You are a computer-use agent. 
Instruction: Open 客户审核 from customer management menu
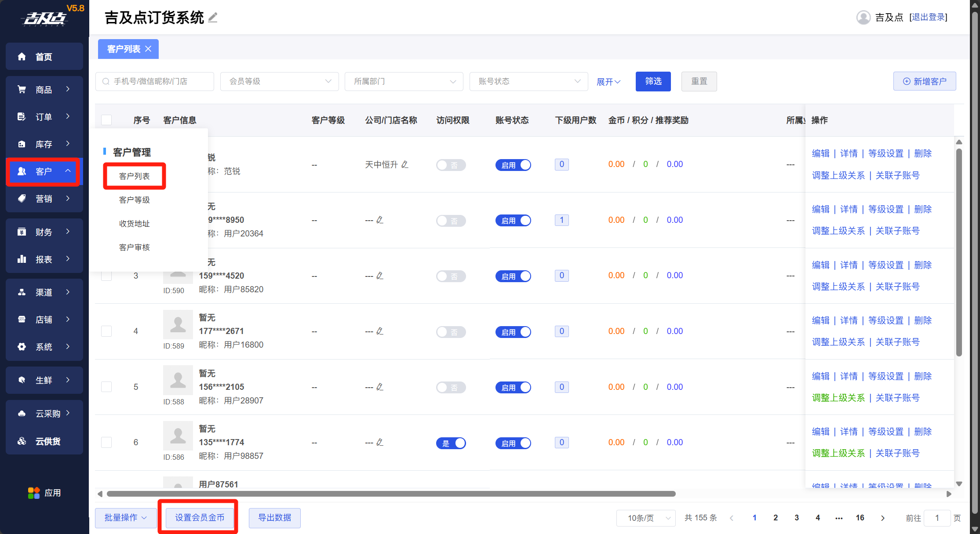tap(135, 247)
